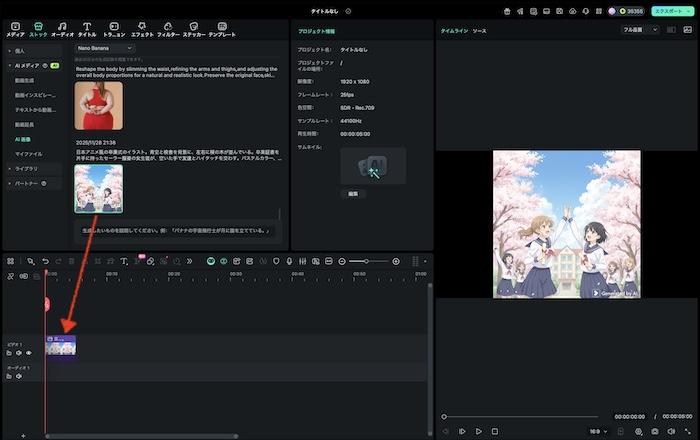Screen dimensions: 700x440
Task: Click the AI image prompt input field
Action: click(x=177, y=231)
